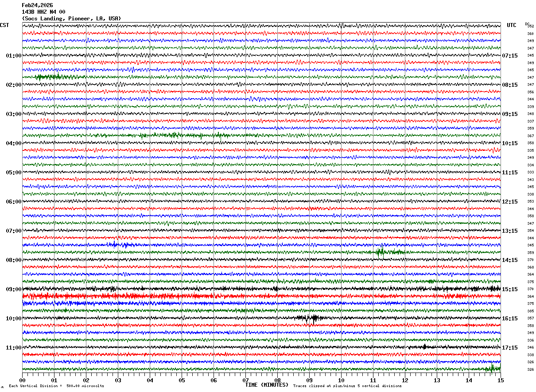Select the 05:00 CST time label
536x392 pixels.
(14, 173)
